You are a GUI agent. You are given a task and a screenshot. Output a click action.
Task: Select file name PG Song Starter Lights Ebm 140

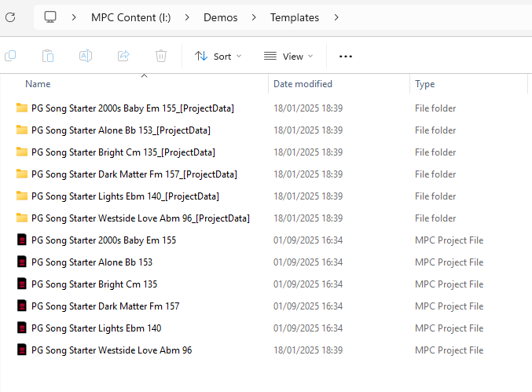[x=97, y=328]
